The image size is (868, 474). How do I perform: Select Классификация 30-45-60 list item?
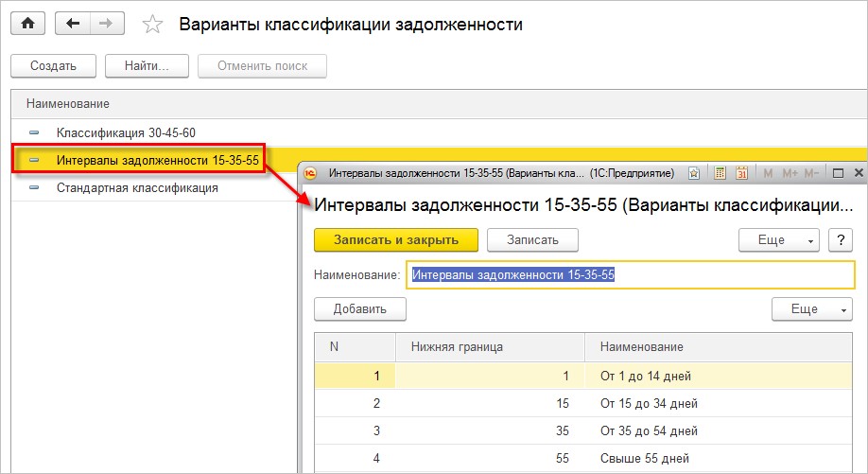click(126, 132)
